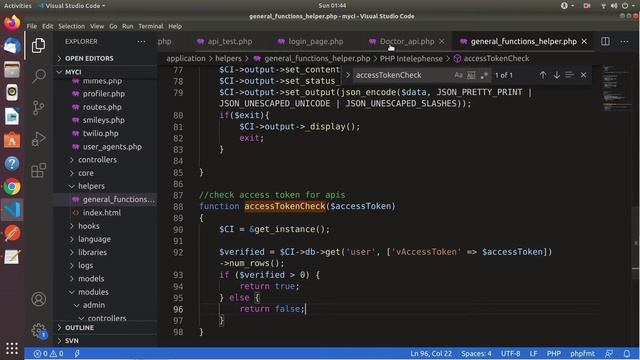Open the Run menu
This screenshot has height=360, width=640.
click(127, 26)
